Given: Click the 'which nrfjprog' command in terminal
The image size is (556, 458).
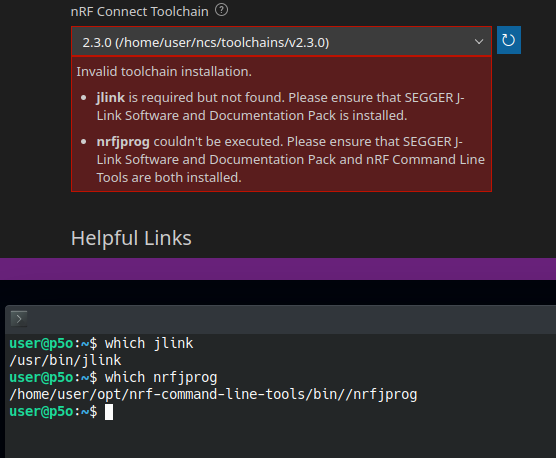Looking at the screenshot, I should pos(161,378).
